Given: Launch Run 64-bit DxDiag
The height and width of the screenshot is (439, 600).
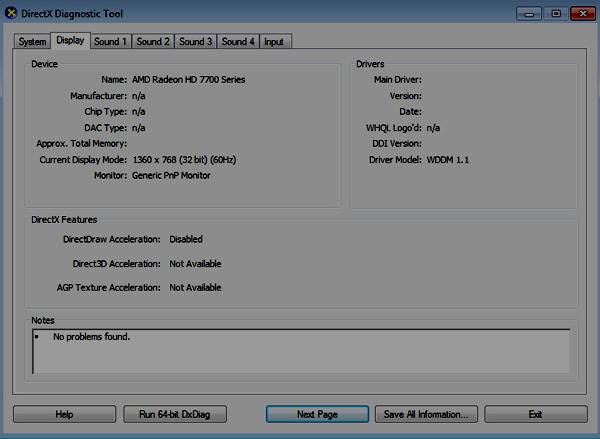Looking at the screenshot, I should [175, 414].
